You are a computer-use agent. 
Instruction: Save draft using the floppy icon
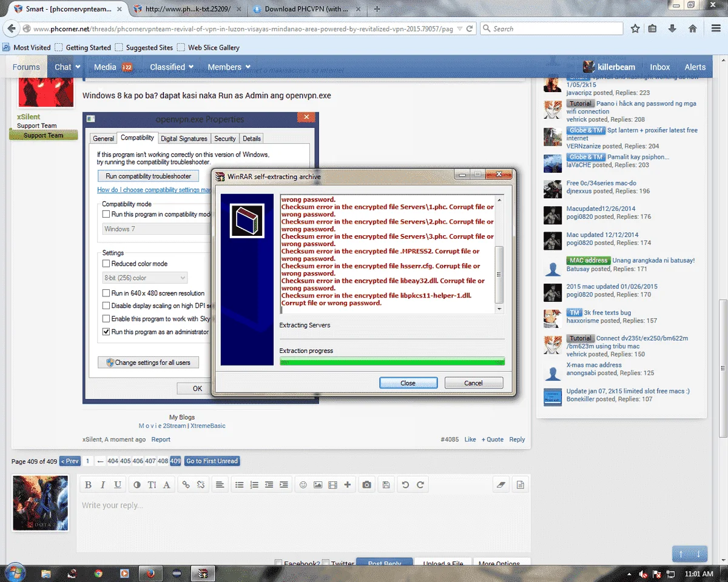[386, 485]
